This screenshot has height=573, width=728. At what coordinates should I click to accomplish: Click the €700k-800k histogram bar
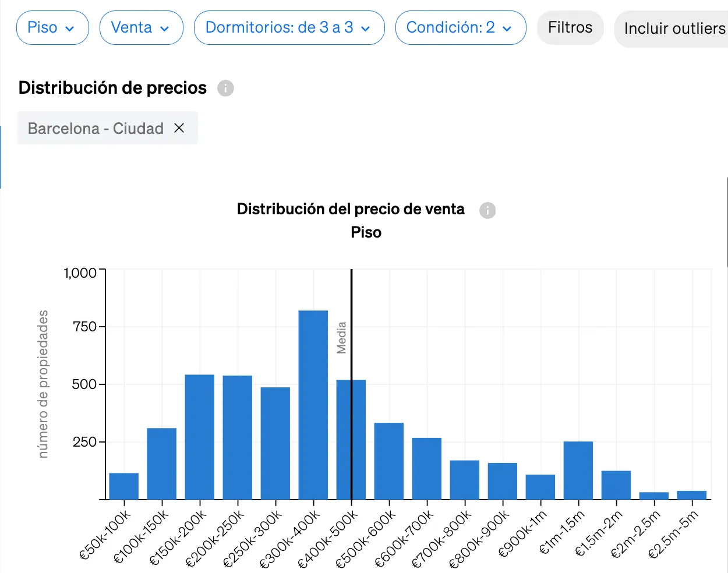465,480
